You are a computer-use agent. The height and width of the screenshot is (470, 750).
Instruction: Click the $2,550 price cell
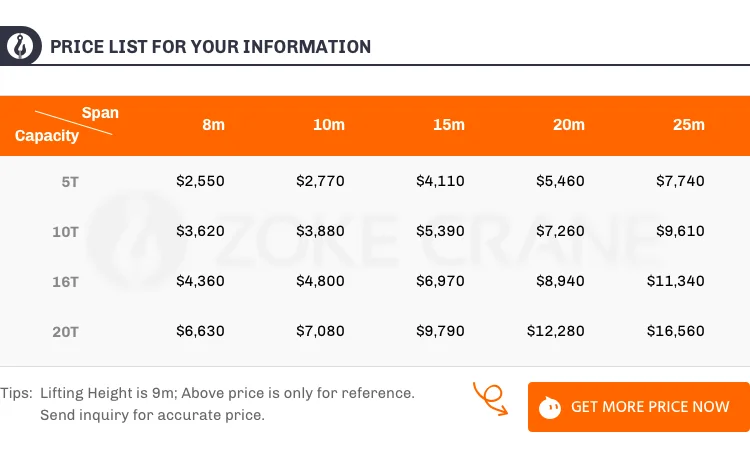200,181
